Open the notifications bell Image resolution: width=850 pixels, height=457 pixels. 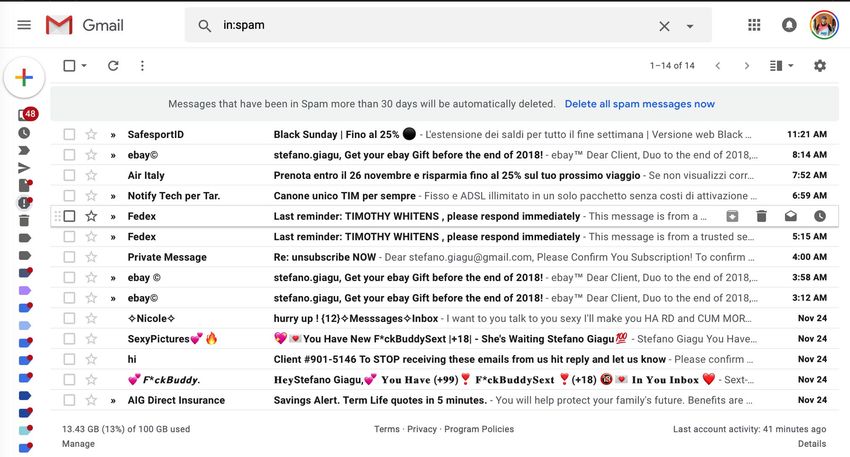[x=789, y=25]
